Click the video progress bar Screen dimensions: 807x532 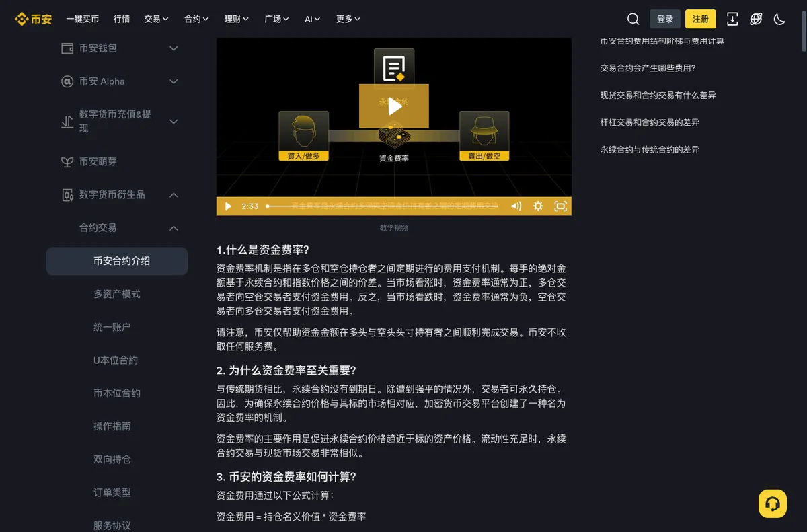coord(383,206)
